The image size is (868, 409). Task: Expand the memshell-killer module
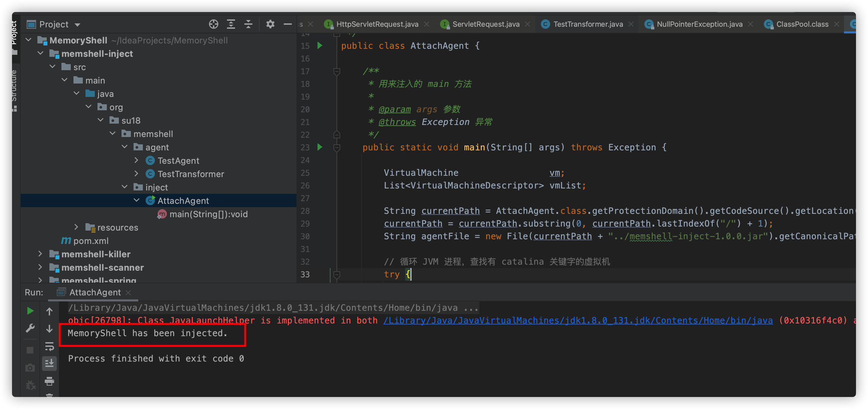click(40, 254)
